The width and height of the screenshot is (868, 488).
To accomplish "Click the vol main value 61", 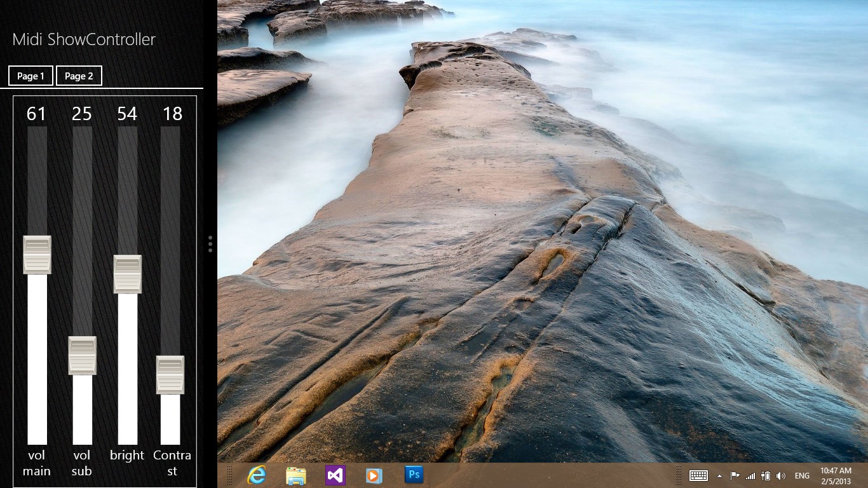I will tap(37, 114).
